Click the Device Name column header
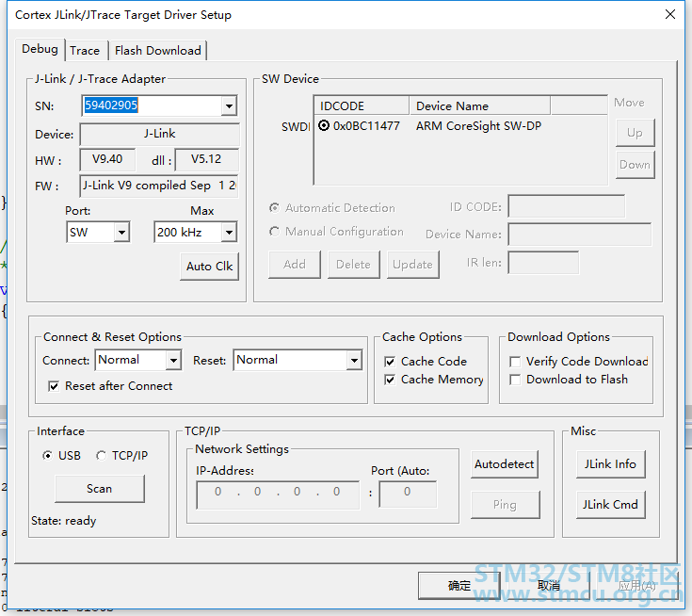The height and width of the screenshot is (616, 692). point(480,106)
